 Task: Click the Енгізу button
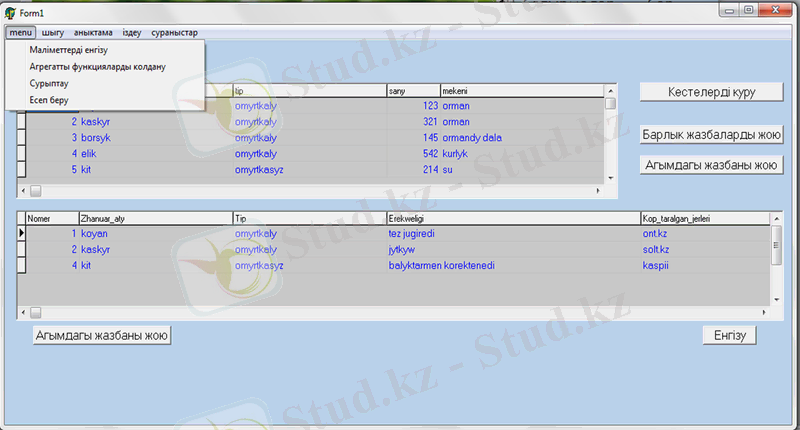click(x=730, y=335)
